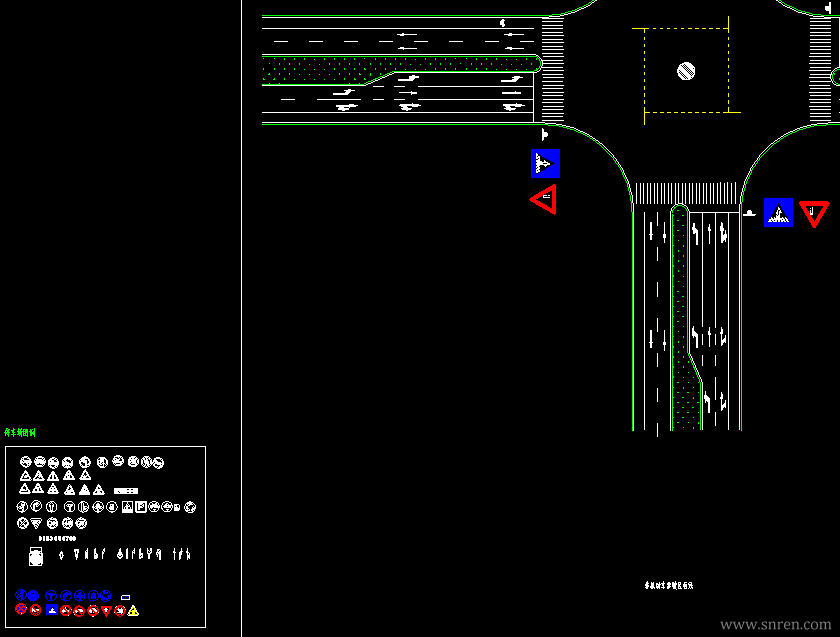Select white inverted triangle sign in legend
Image resolution: width=840 pixels, height=637 pixels.
(x=36, y=523)
